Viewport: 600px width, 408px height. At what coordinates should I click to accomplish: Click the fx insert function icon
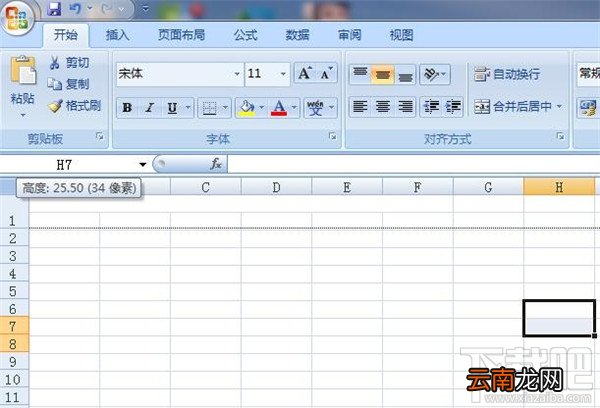pos(216,164)
